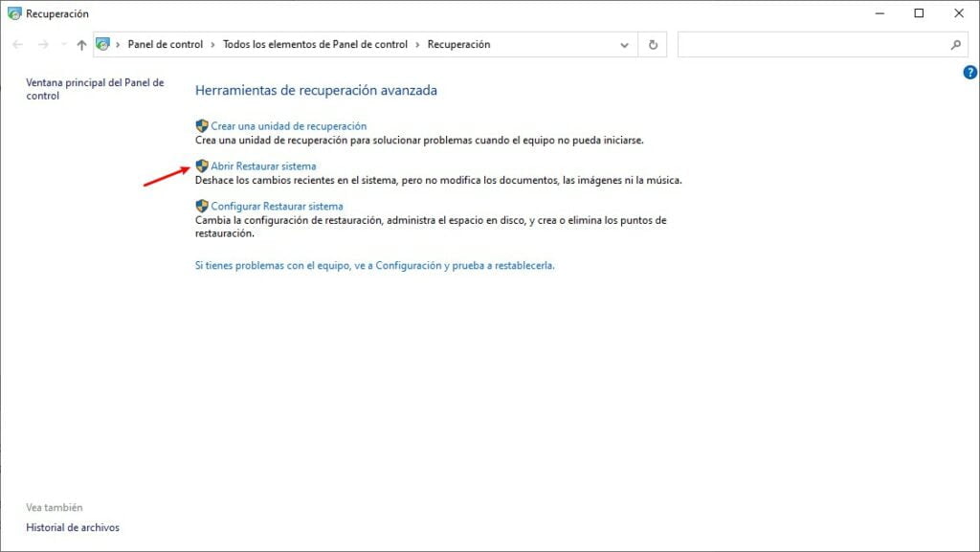This screenshot has width=980, height=552.
Task: Click the Up arrow navigation button
Action: [81, 45]
